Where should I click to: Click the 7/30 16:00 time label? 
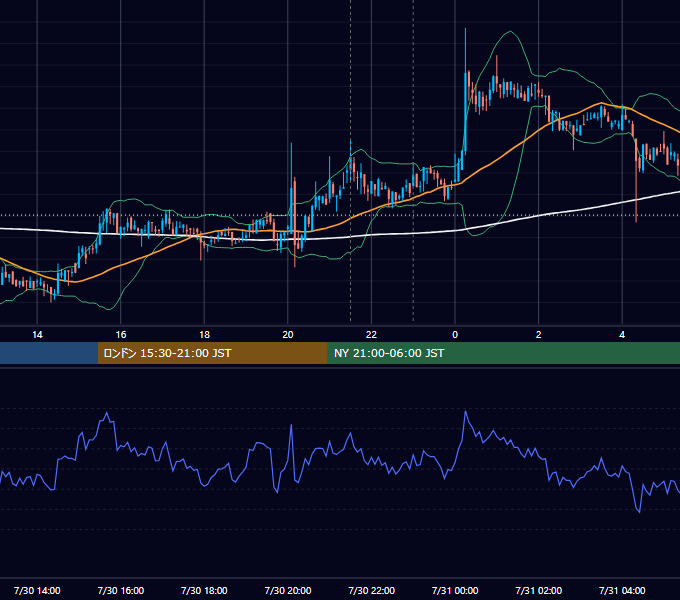[121, 590]
